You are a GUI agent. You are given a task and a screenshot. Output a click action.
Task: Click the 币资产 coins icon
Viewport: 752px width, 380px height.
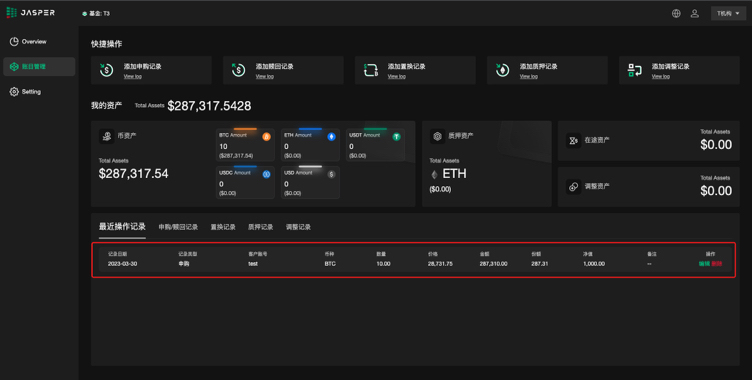pyautogui.click(x=106, y=136)
